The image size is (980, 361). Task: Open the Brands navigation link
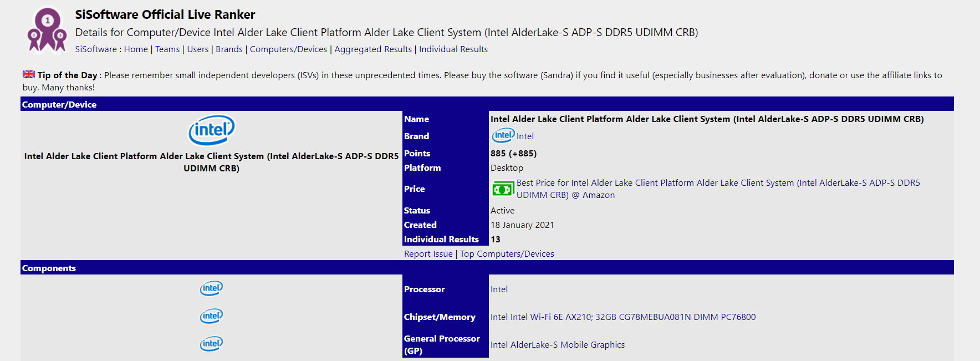point(229,49)
